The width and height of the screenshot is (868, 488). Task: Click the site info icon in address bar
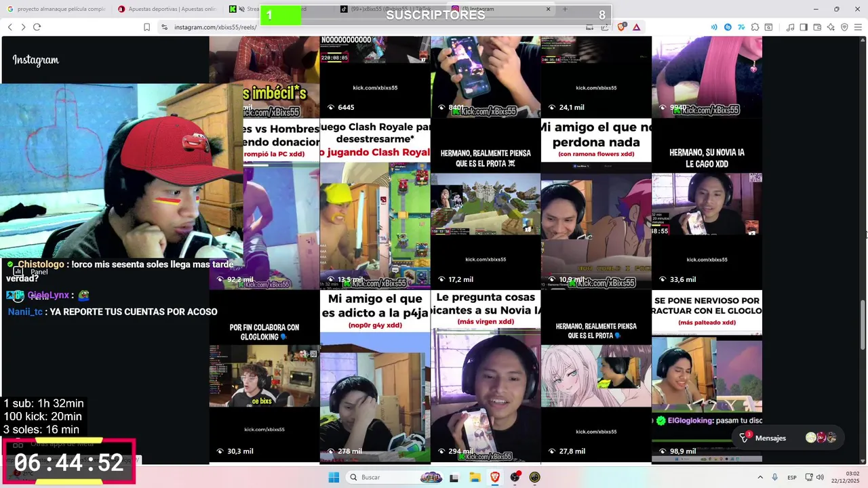point(164,27)
